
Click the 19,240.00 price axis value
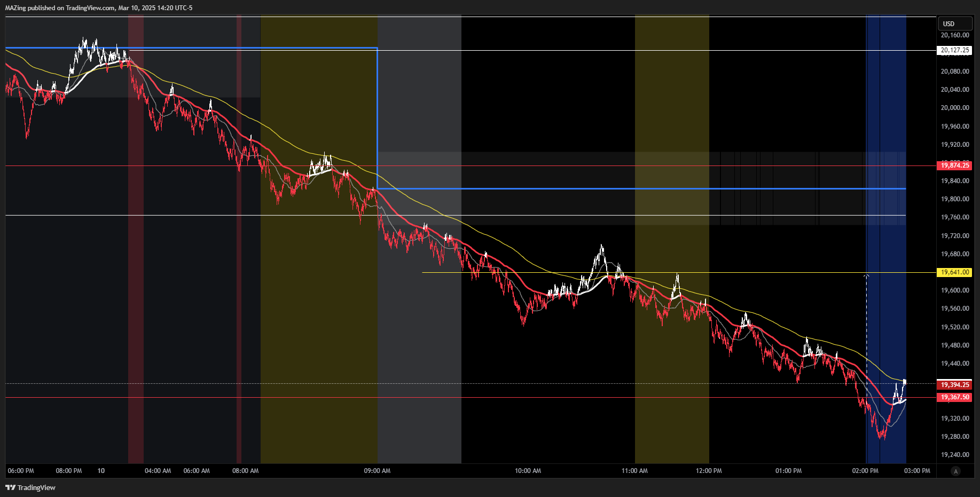[955, 455]
